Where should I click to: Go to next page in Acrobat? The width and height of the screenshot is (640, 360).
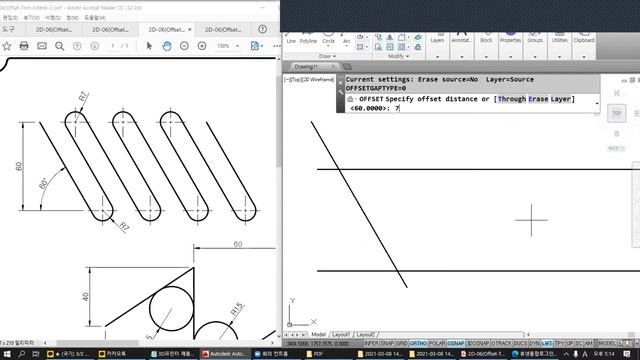click(x=95, y=46)
